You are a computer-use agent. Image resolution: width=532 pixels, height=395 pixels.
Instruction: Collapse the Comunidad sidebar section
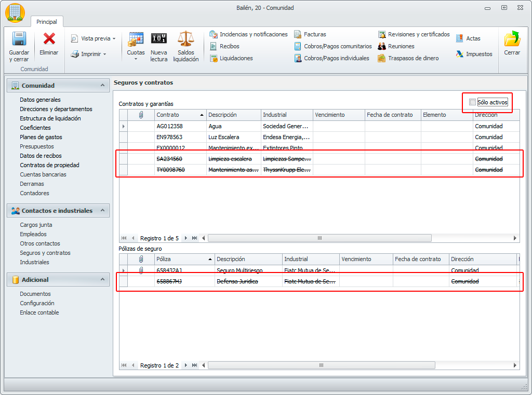tap(102, 85)
